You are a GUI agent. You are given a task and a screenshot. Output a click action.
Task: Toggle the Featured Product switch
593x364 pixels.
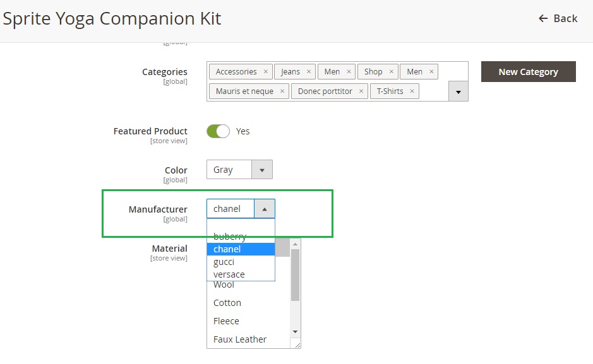pyautogui.click(x=218, y=131)
